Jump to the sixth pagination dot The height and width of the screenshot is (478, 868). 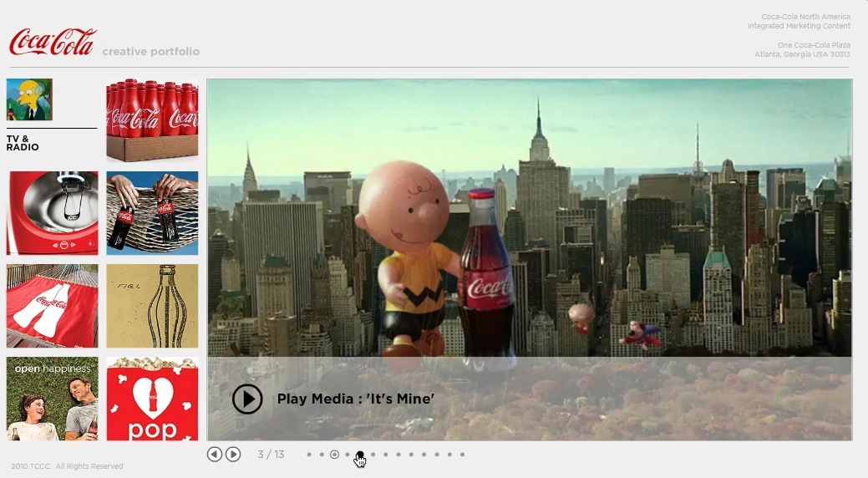click(x=373, y=455)
